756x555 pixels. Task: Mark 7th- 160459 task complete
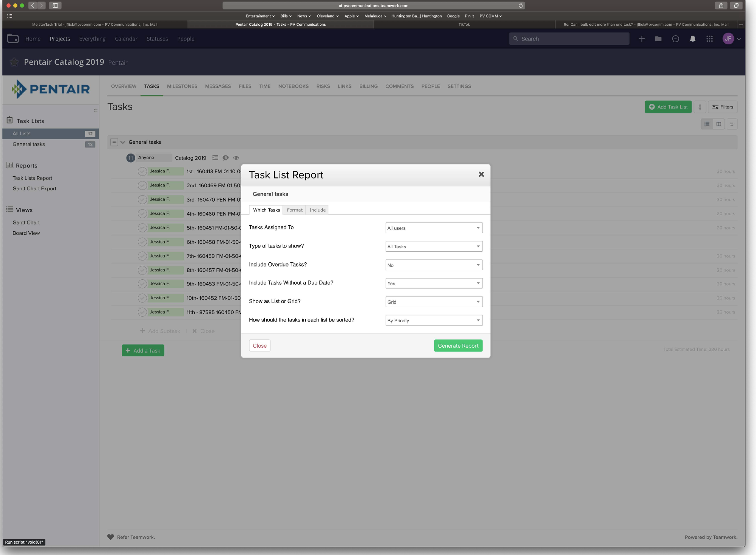click(142, 256)
